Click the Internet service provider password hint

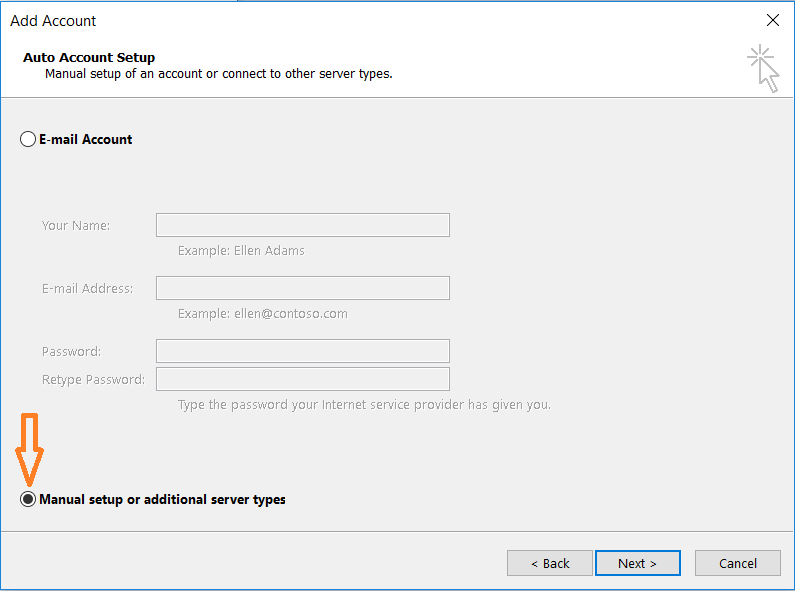pyautogui.click(x=364, y=404)
